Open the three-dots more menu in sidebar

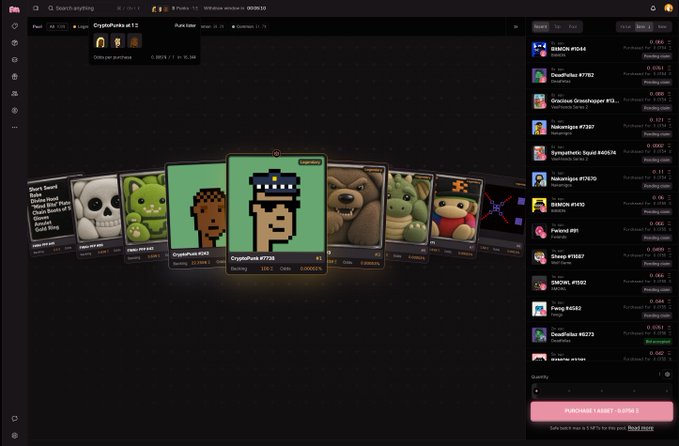15,127
